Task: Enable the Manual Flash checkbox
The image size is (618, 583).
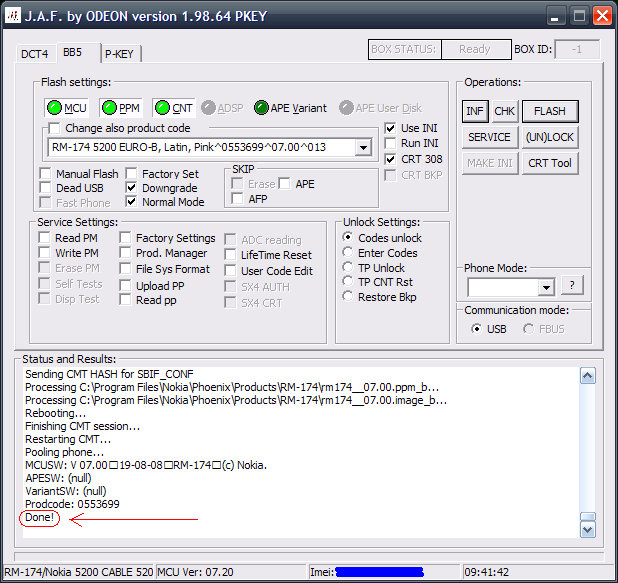Action: (x=45, y=173)
